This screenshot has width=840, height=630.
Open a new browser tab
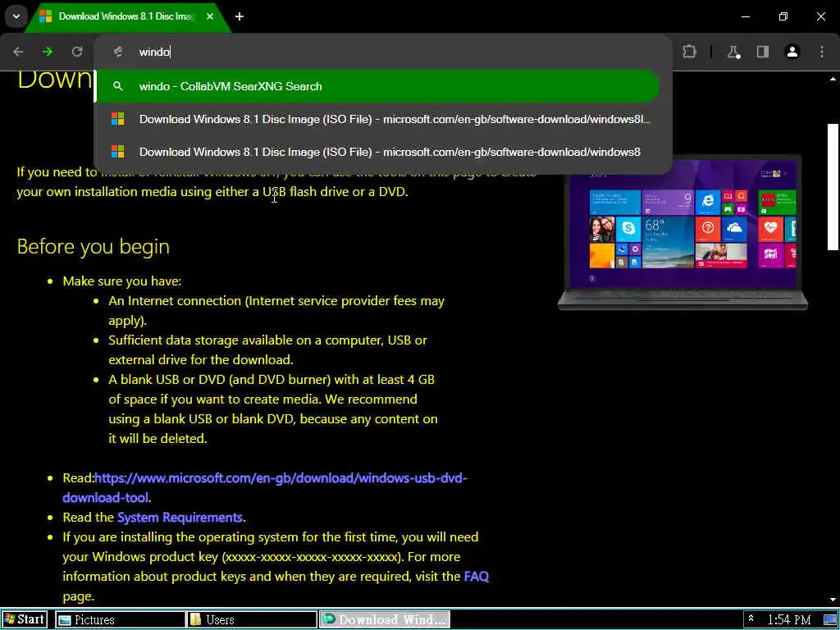(240, 16)
